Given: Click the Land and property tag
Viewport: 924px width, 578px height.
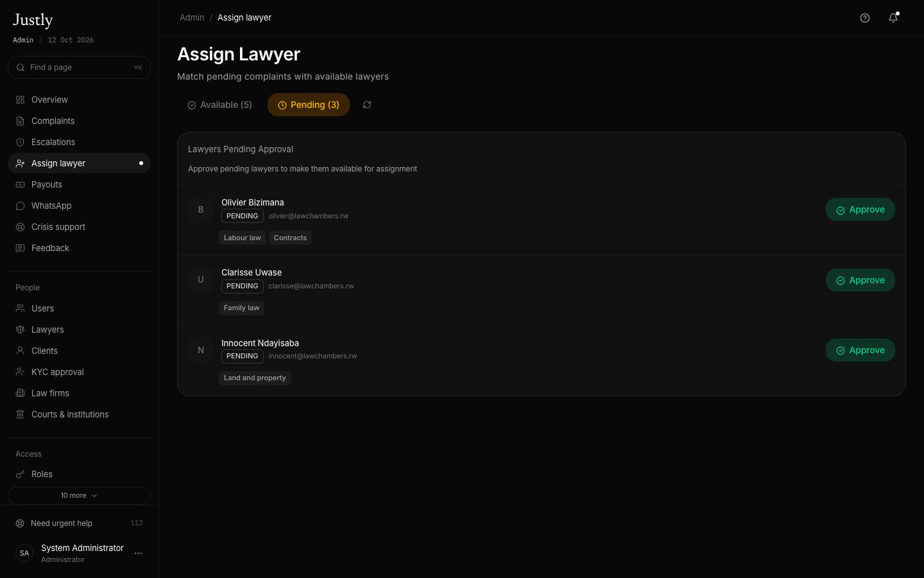Looking at the screenshot, I should (x=255, y=378).
